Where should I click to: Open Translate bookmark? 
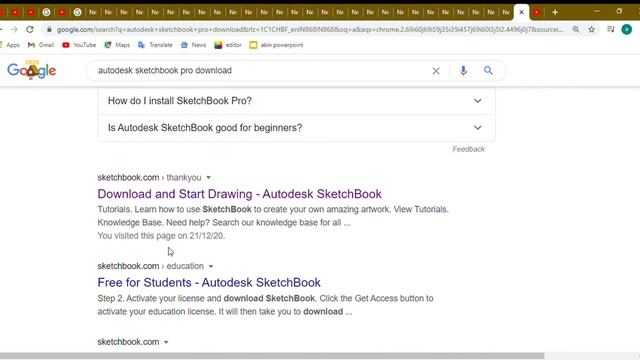(x=155, y=45)
